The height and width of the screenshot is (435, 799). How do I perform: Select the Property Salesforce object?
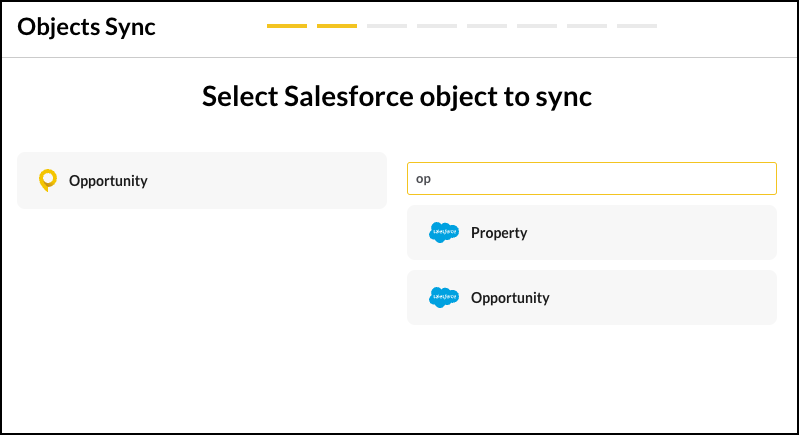pyautogui.click(x=592, y=233)
